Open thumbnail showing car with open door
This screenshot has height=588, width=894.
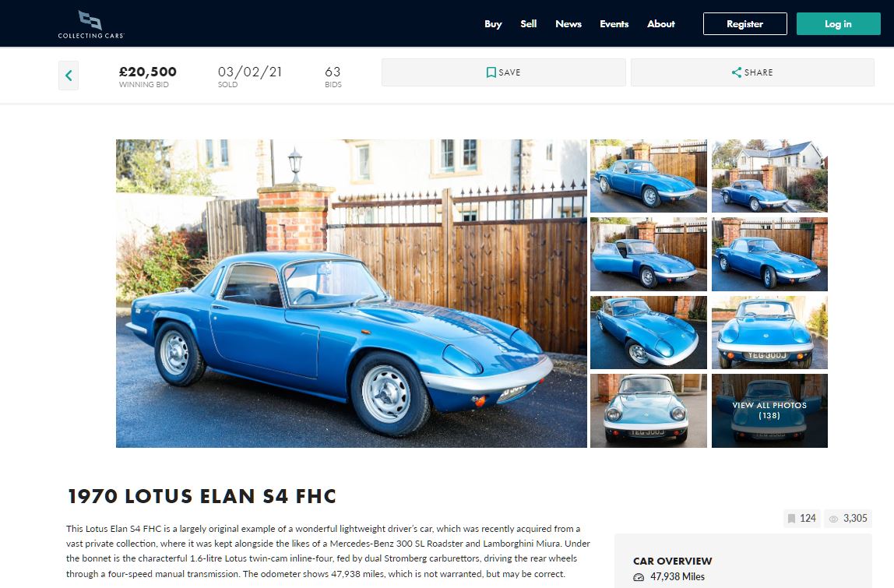(648, 255)
